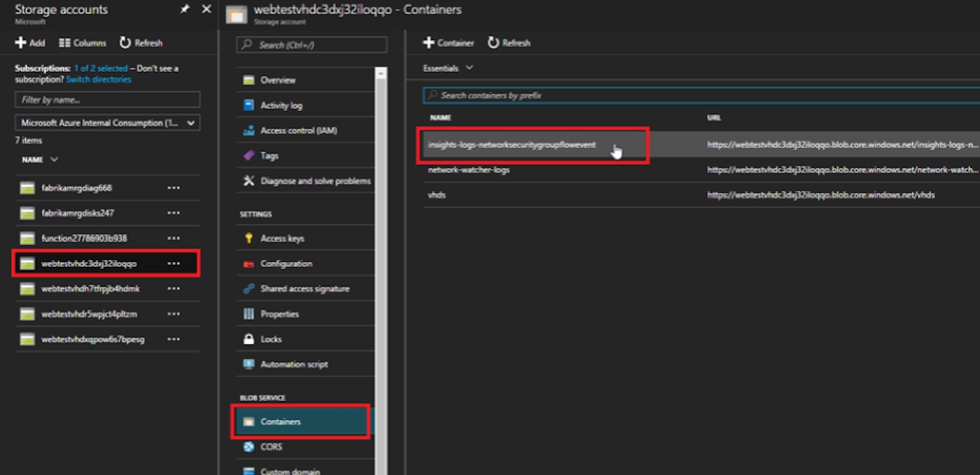Click the Tags icon in menu

pos(248,156)
